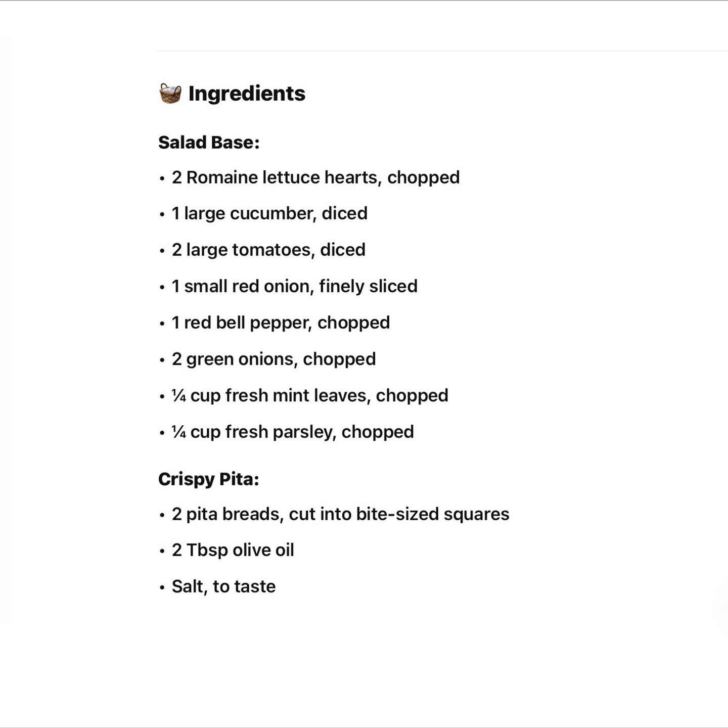Click the bullet before Salt, to taste
Screen dimensions: 728x728
(x=162, y=587)
